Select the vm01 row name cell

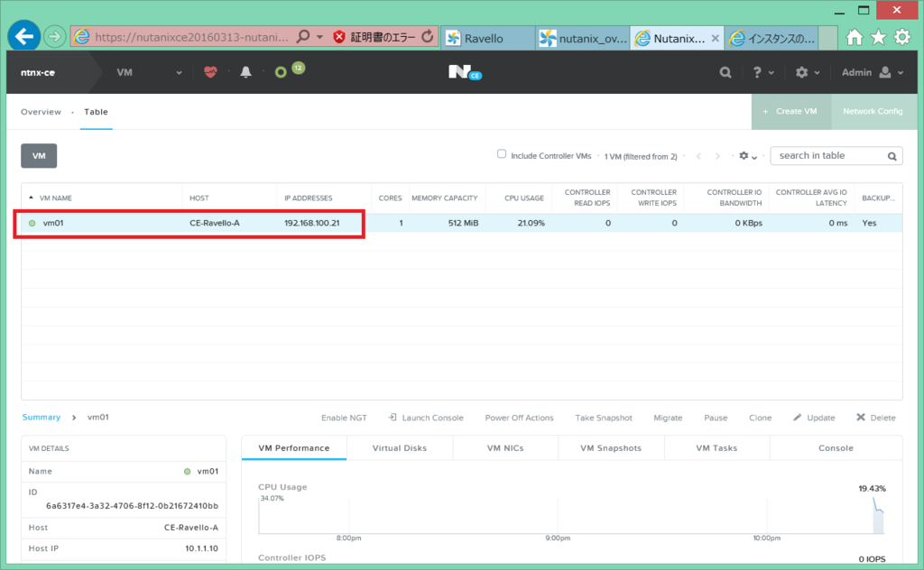tap(53, 223)
